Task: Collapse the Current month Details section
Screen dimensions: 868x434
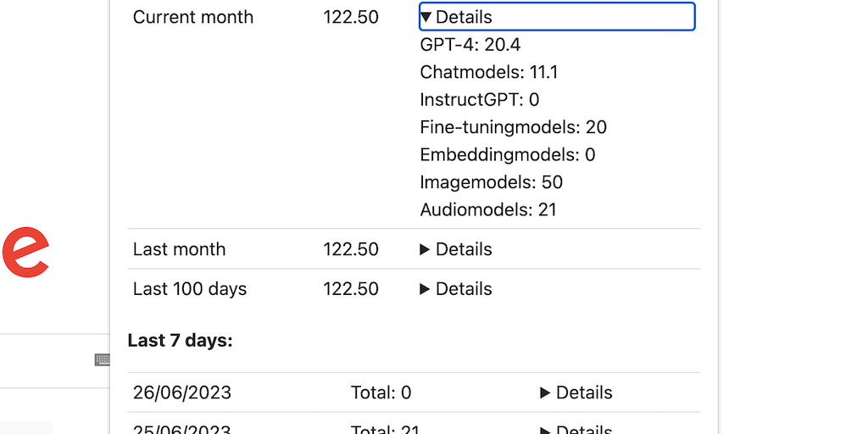Action: click(x=456, y=17)
